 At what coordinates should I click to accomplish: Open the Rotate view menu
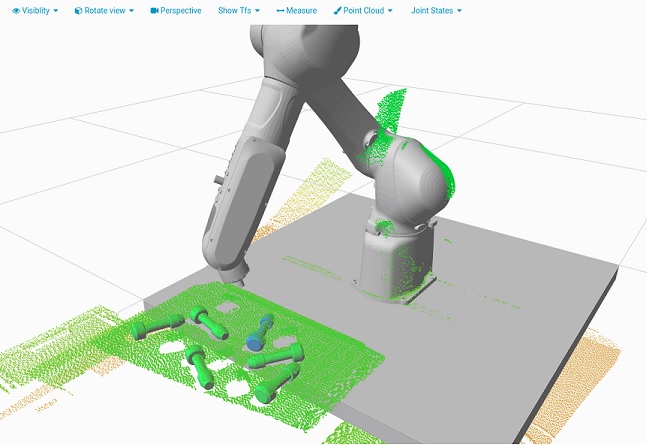pyautogui.click(x=104, y=11)
